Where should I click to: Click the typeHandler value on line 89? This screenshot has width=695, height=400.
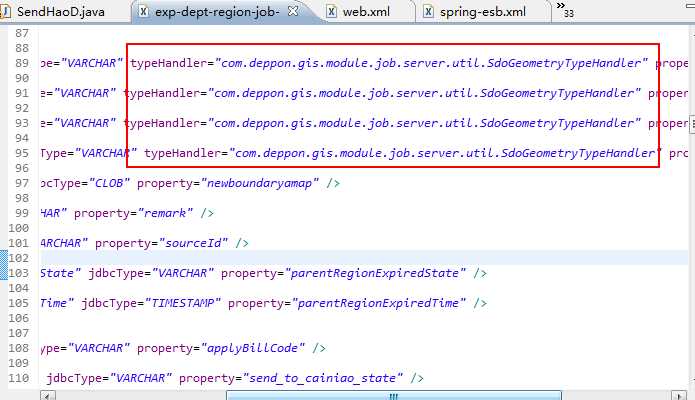431,63
